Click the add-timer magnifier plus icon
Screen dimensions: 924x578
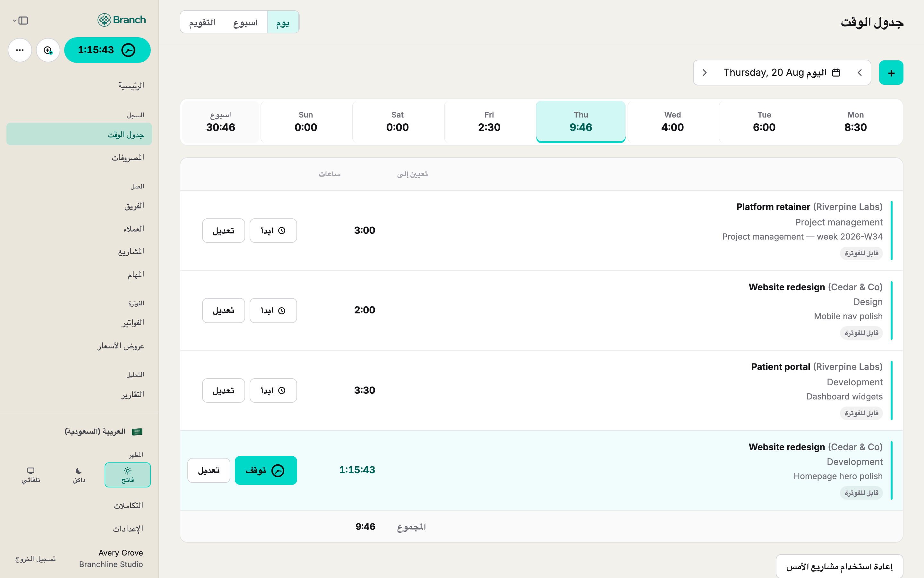click(x=48, y=50)
